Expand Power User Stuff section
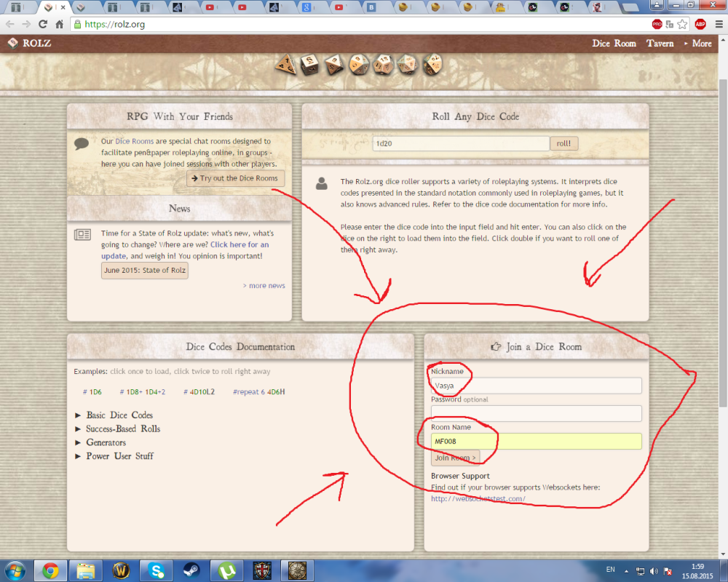This screenshot has height=582, width=728. click(119, 455)
